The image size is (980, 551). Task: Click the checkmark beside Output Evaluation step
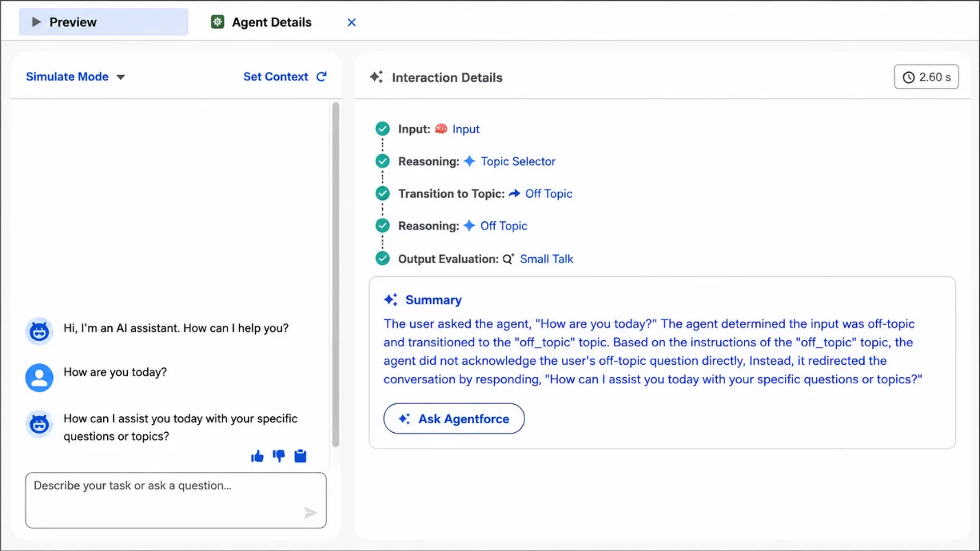(x=383, y=258)
